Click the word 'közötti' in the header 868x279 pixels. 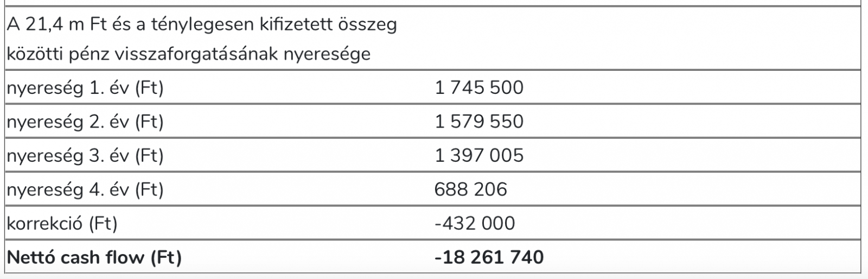[x=35, y=54]
